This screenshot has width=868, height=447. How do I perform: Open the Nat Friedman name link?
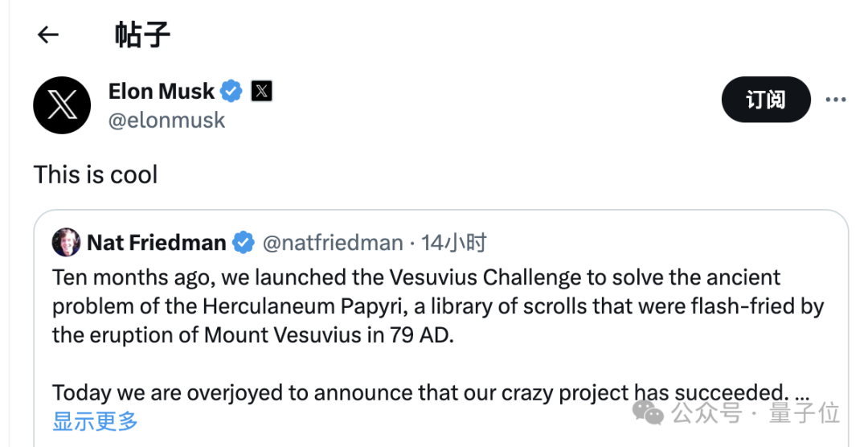coord(156,242)
